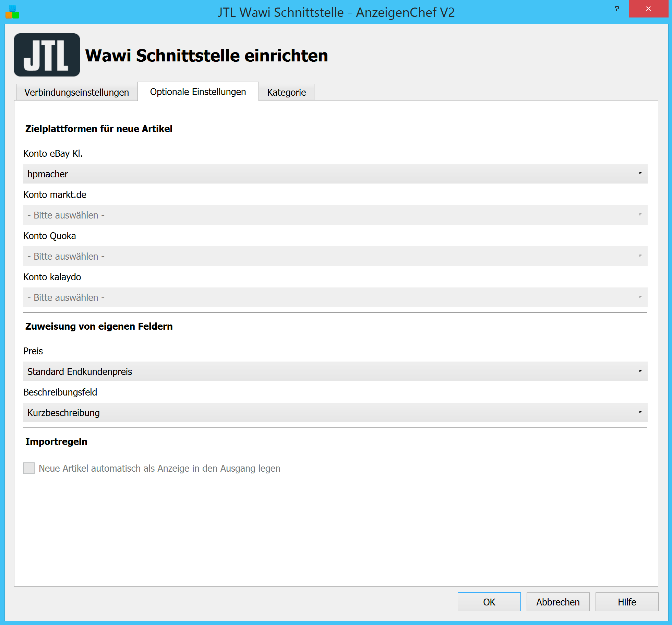Screen dimensions: 672x625
Task: Switch to Verbindungseinstellungen tab
Action: tap(77, 92)
